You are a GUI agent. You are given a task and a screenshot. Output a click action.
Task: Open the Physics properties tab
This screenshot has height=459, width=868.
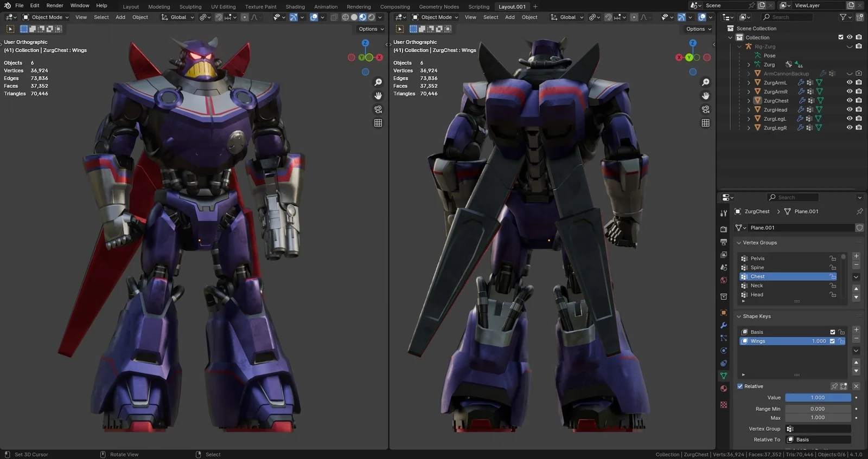pyautogui.click(x=724, y=351)
